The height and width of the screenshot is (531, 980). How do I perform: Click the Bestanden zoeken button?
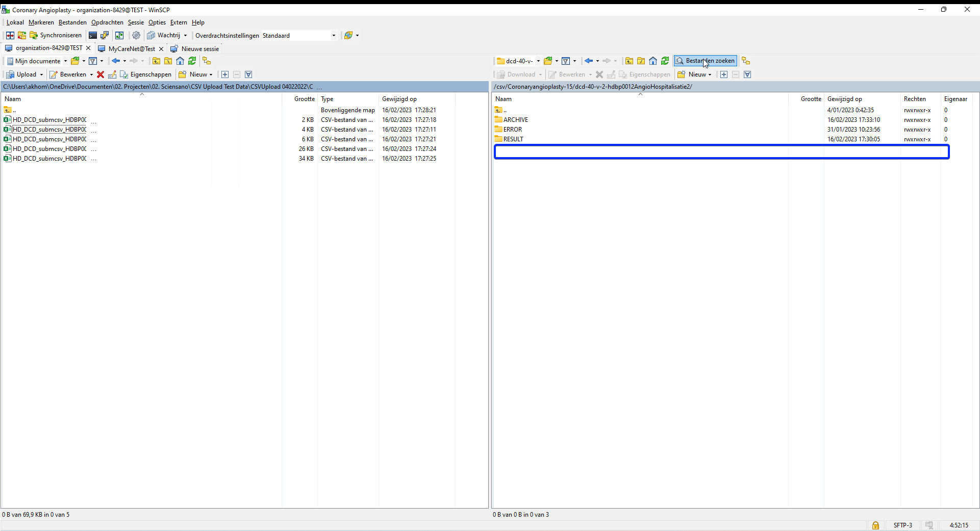705,61
